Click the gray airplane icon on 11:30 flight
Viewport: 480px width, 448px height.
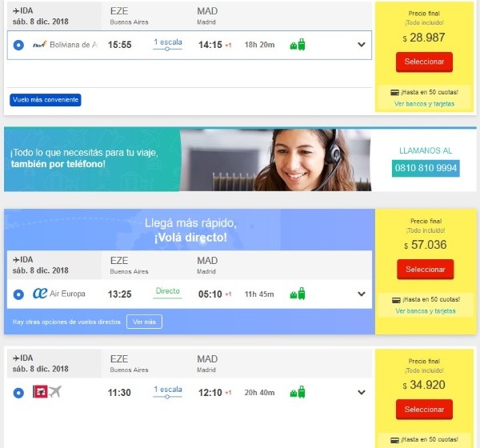[55, 392]
